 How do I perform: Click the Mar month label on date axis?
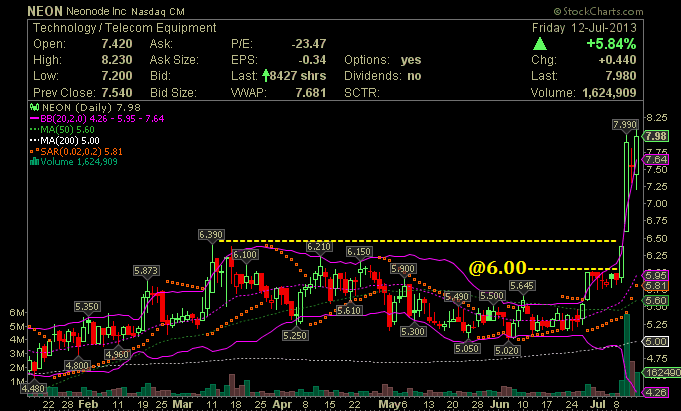coord(182,404)
